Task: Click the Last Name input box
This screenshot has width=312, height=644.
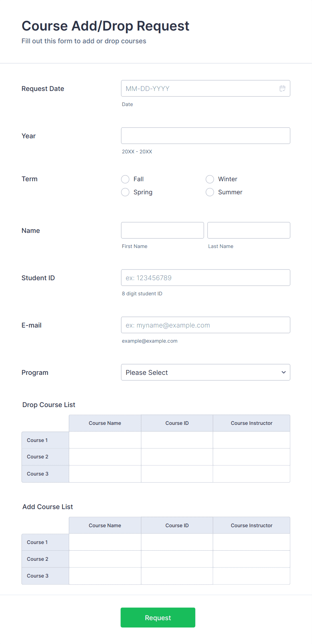Action: pyautogui.click(x=249, y=230)
